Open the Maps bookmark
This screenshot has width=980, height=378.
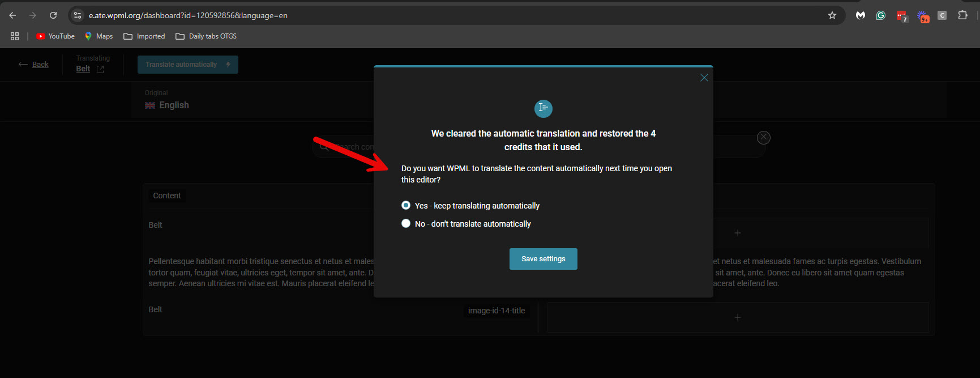99,36
